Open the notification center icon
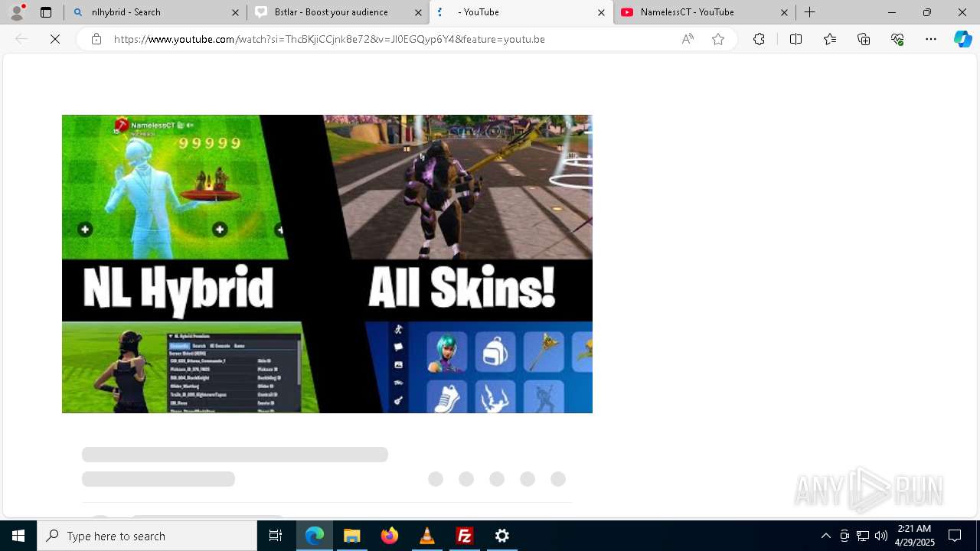 955,536
